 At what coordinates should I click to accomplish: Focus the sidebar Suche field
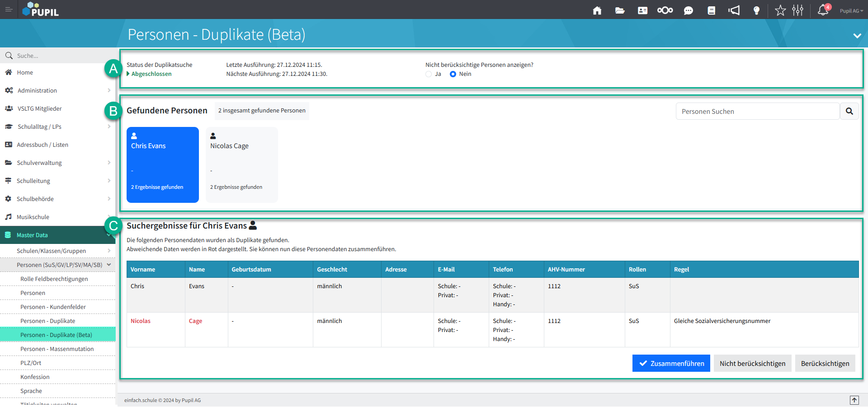pos(58,56)
